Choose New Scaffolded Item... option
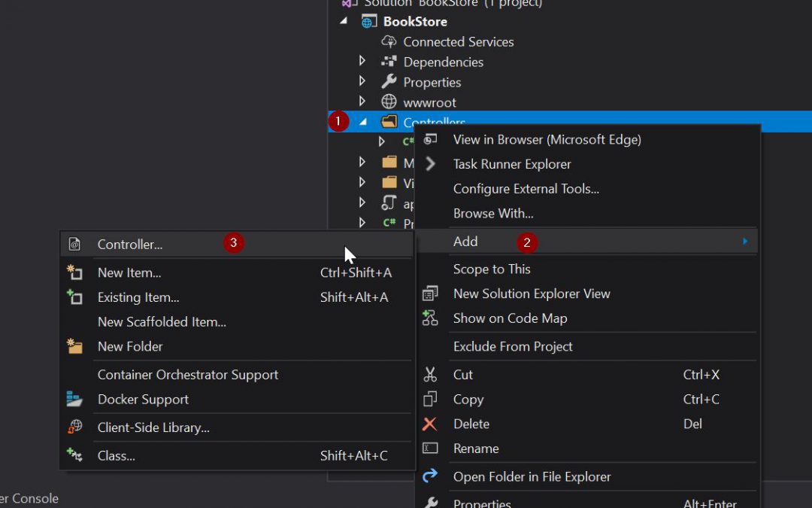This screenshot has width=812, height=508. point(162,322)
